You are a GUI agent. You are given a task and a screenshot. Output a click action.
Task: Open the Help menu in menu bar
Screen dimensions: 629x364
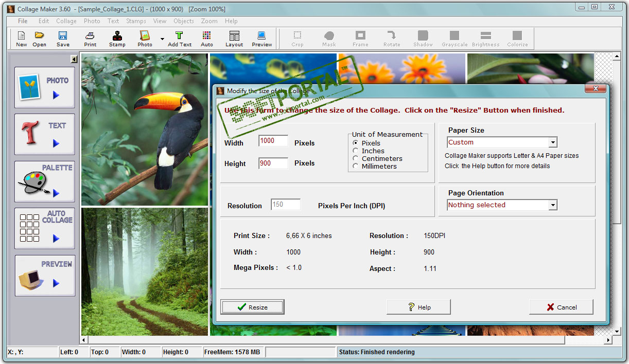(231, 21)
